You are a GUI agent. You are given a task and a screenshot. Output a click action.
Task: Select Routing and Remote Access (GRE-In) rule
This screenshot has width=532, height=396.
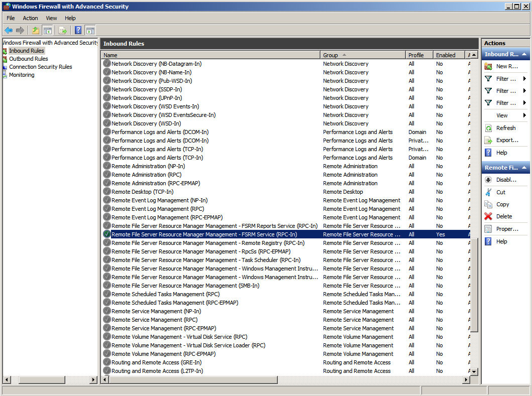pos(156,362)
